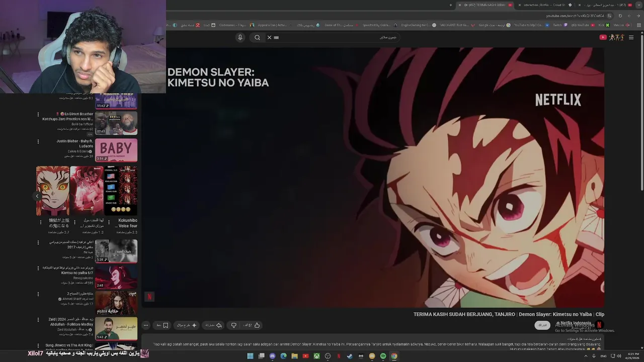Open options for Ahmed Sharif video
The image size is (644, 362).
pos(38,294)
